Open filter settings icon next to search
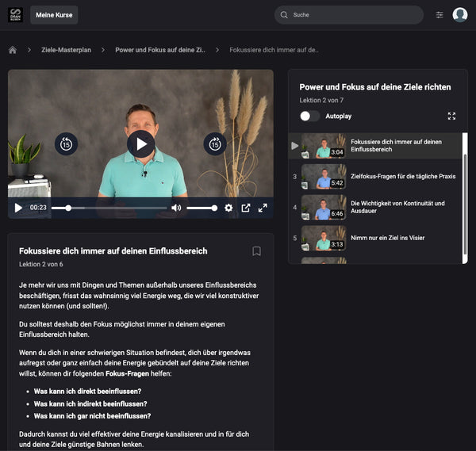476x451 pixels. [440, 15]
